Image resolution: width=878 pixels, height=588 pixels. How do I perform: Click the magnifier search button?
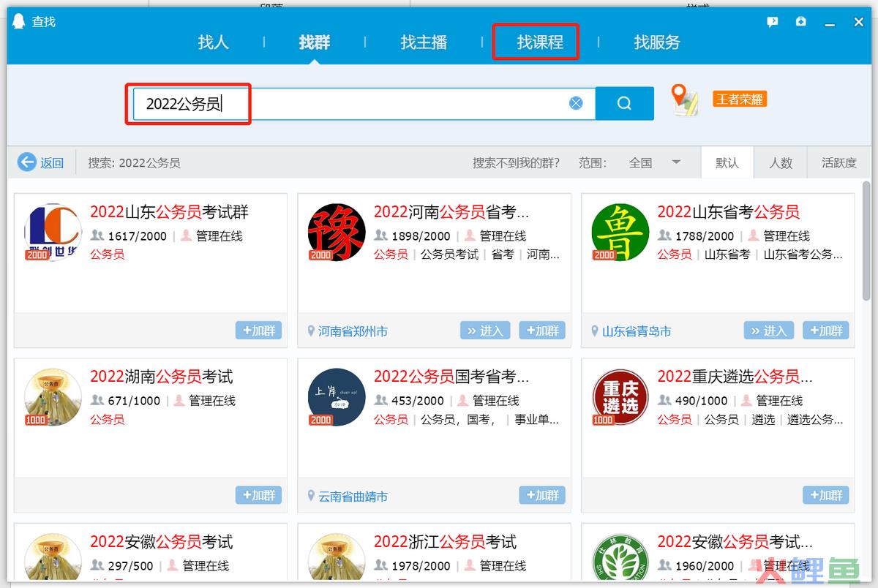point(624,104)
